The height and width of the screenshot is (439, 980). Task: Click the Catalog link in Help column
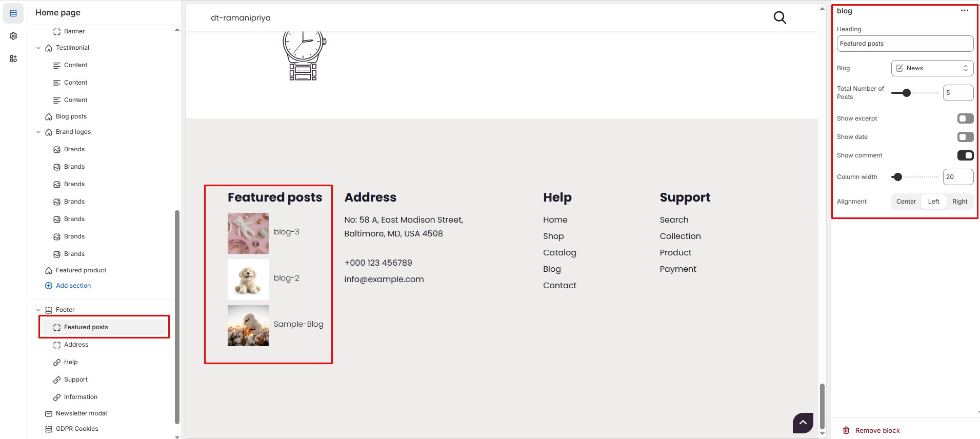click(x=559, y=252)
